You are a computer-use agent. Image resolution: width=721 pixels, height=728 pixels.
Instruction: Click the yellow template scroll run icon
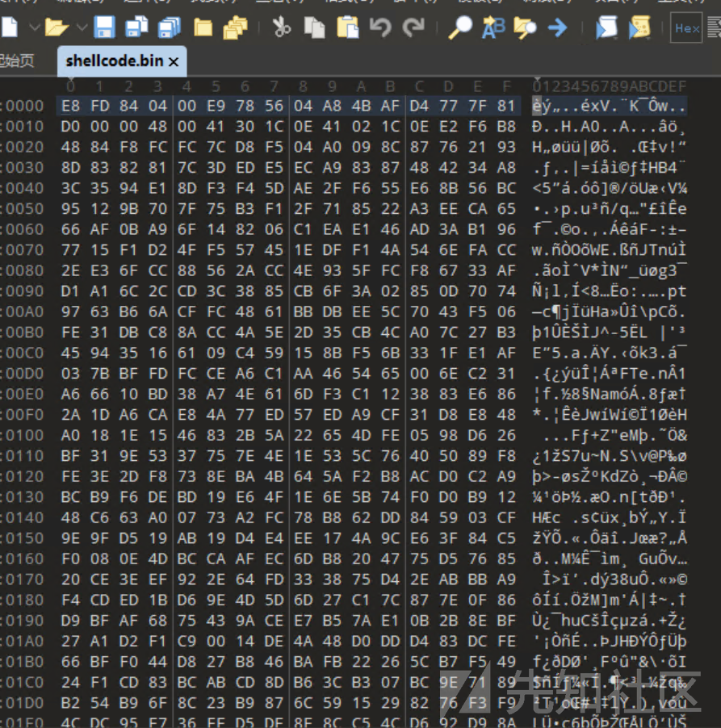coord(639,27)
